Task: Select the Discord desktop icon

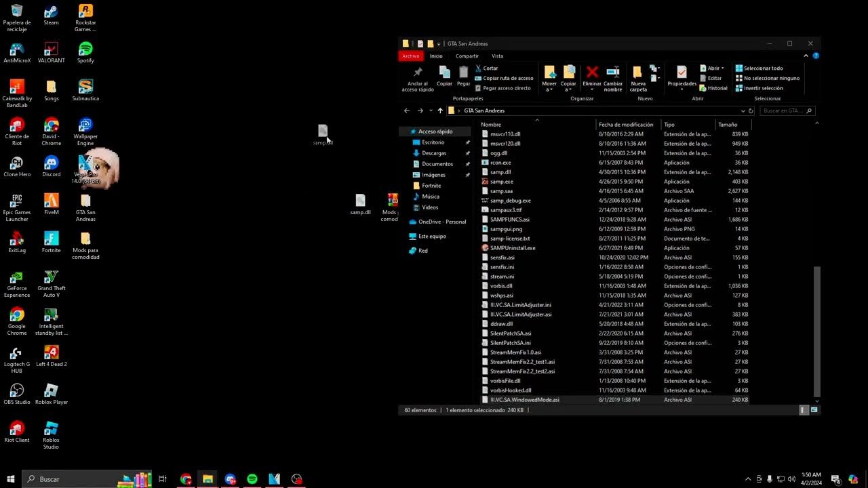Action: coord(51,167)
